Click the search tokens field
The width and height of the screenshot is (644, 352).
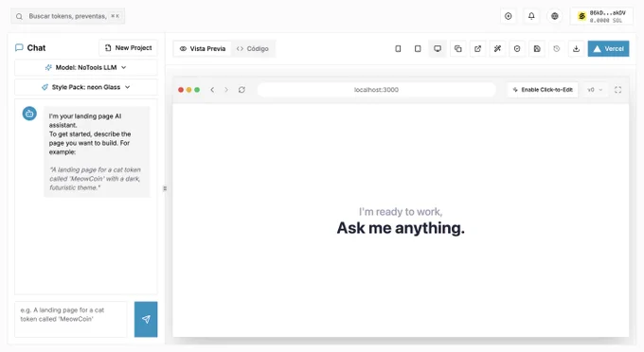tap(68, 16)
